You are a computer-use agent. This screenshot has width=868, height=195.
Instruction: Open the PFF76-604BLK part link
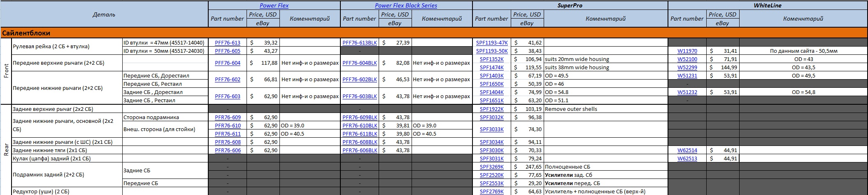pyautogui.click(x=359, y=63)
